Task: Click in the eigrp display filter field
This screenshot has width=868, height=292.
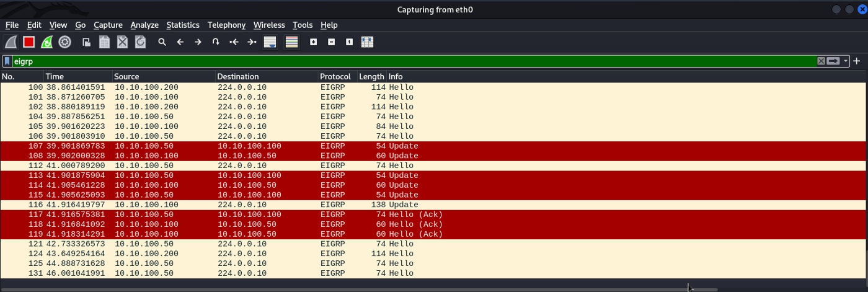Action: pos(372,61)
